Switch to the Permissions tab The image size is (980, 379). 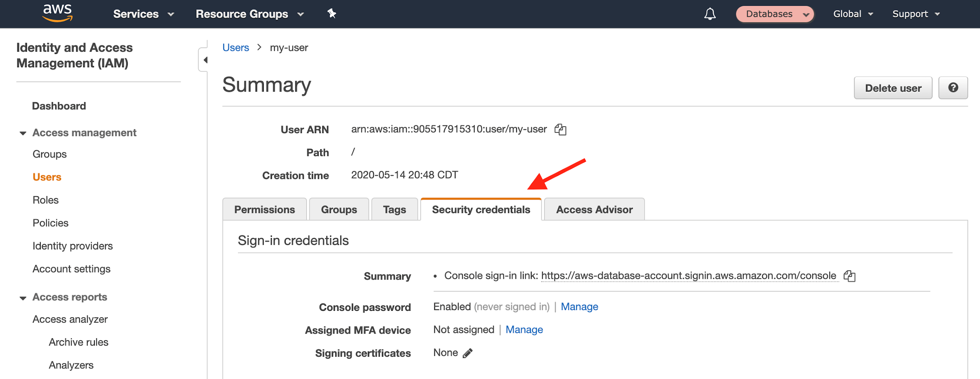265,209
